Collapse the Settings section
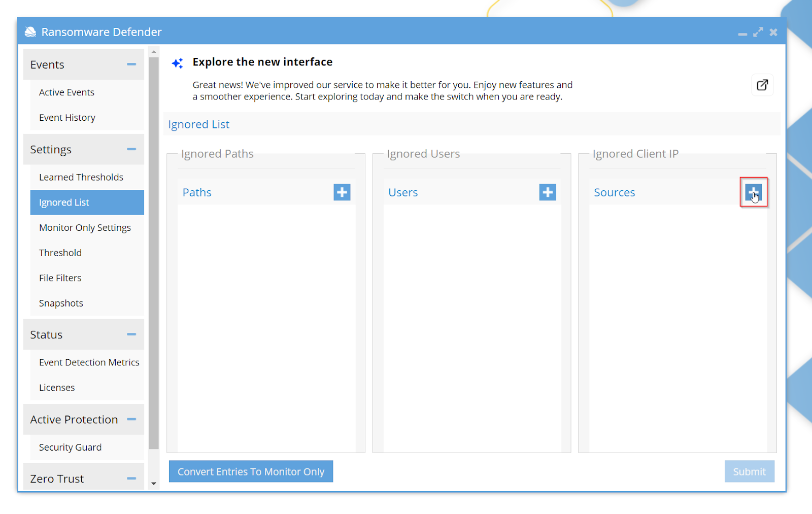The width and height of the screenshot is (812, 514). click(x=131, y=149)
